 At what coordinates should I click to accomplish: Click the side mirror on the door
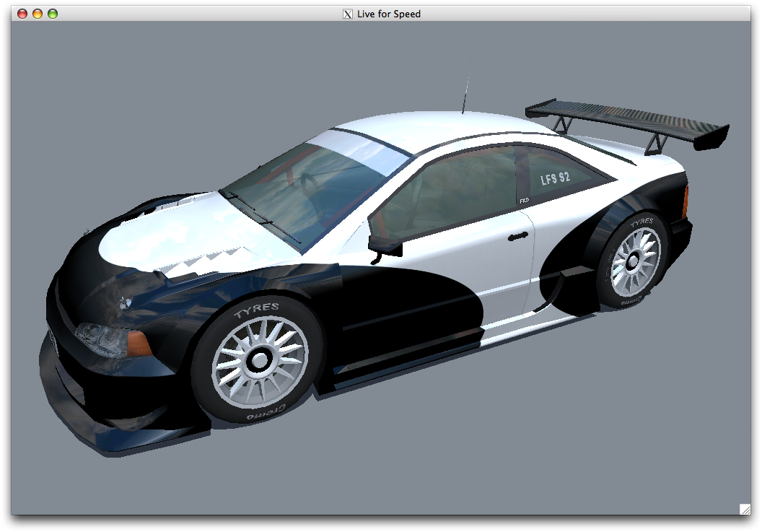tap(385, 245)
